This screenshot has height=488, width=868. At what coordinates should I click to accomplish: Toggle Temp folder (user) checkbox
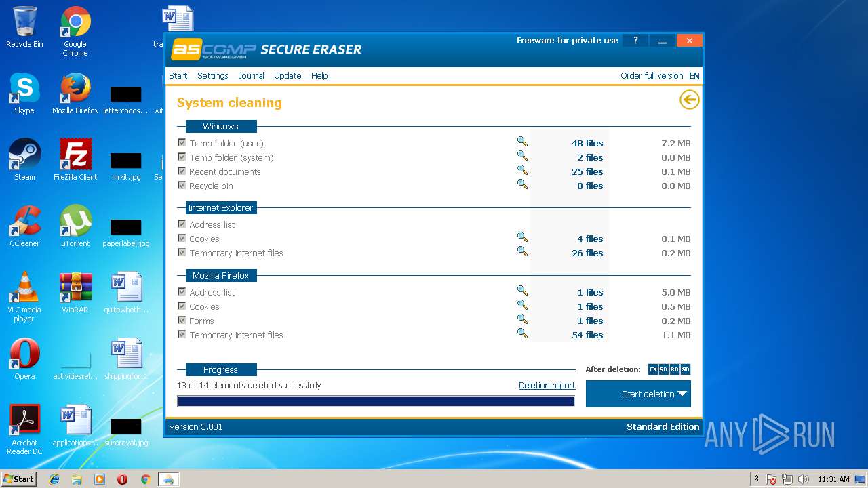click(x=182, y=142)
